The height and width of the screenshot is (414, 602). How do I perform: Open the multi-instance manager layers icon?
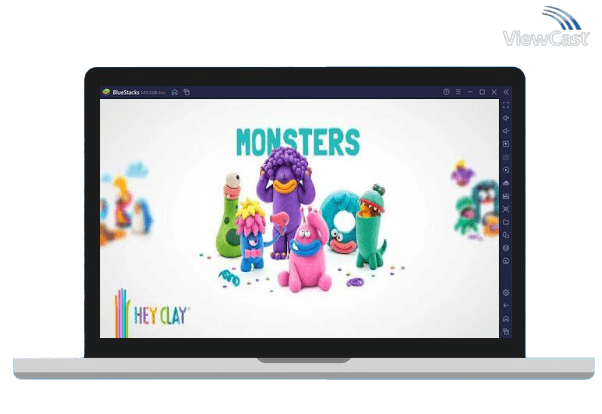506,248
